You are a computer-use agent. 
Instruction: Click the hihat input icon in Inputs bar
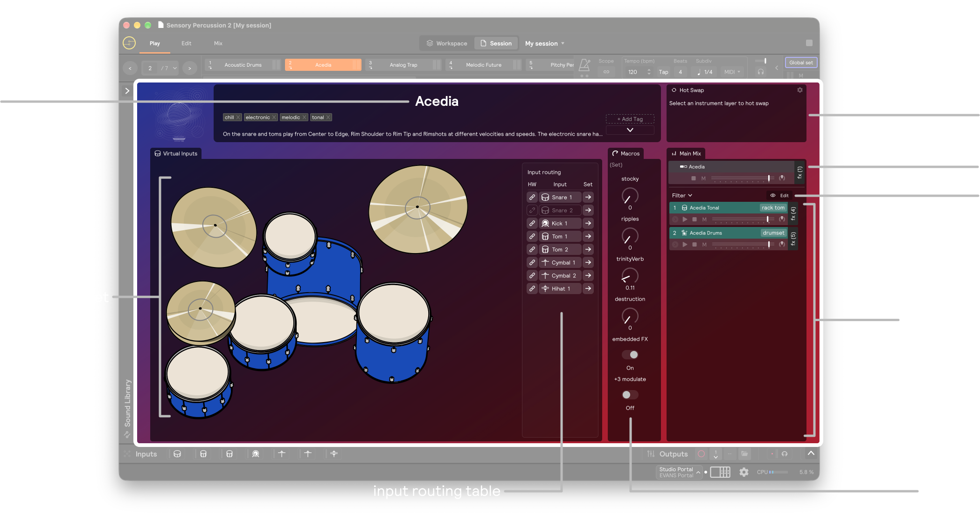[334, 454]
